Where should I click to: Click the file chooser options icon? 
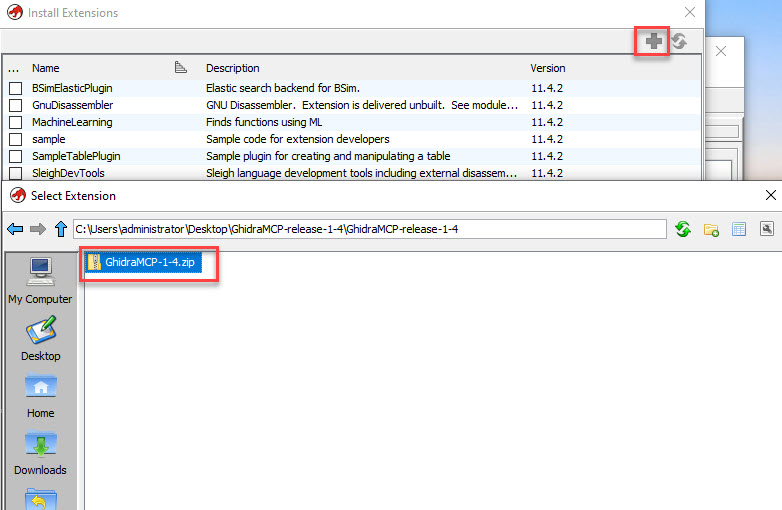767,229
